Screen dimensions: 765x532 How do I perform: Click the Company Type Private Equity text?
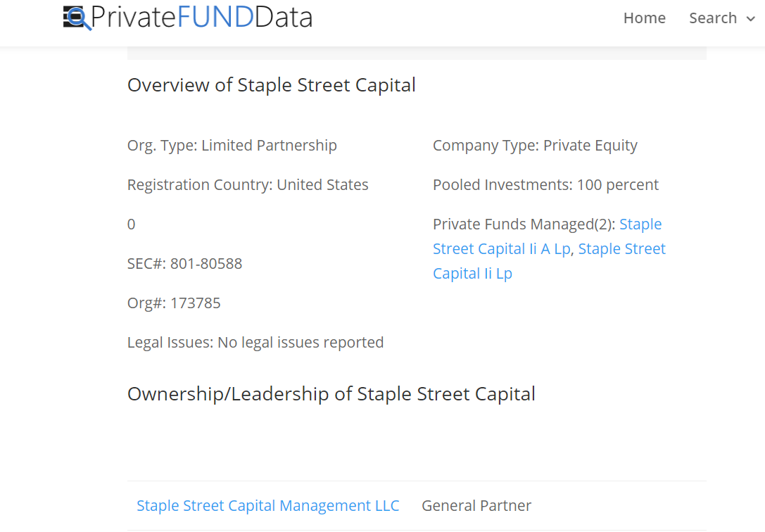[x=535, y=146]
